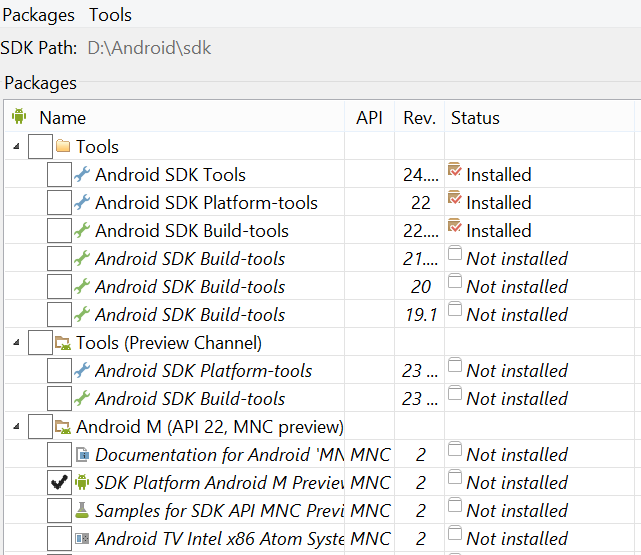
Task: Check Android SDK Build-tools rev 21 checkbox
Action: coord(59,258)
